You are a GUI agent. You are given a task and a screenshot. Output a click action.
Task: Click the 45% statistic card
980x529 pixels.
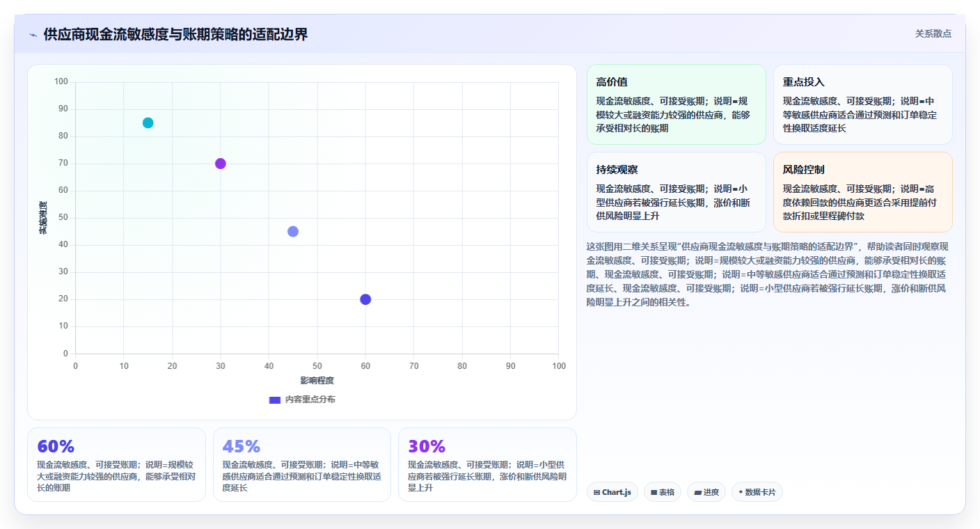302,464
